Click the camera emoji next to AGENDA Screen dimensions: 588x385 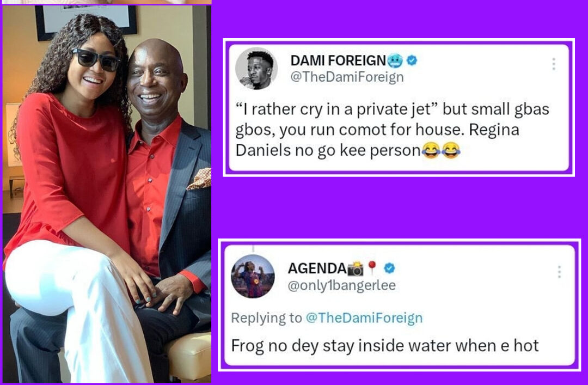point(355,268)
